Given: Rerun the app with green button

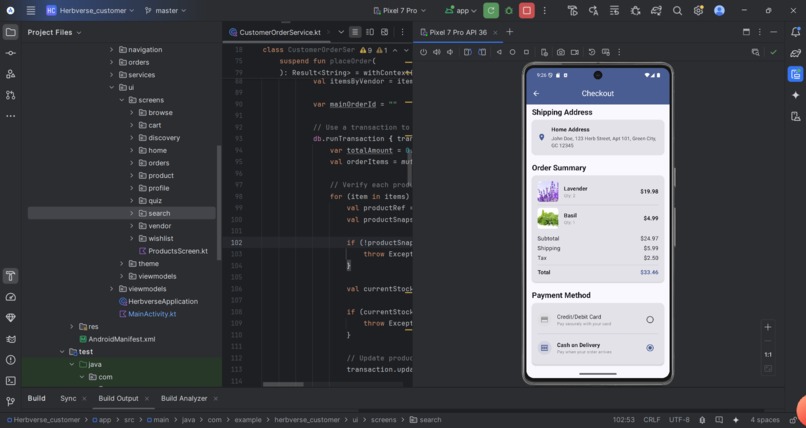Looking at the screenshot, I should point(491,10).
